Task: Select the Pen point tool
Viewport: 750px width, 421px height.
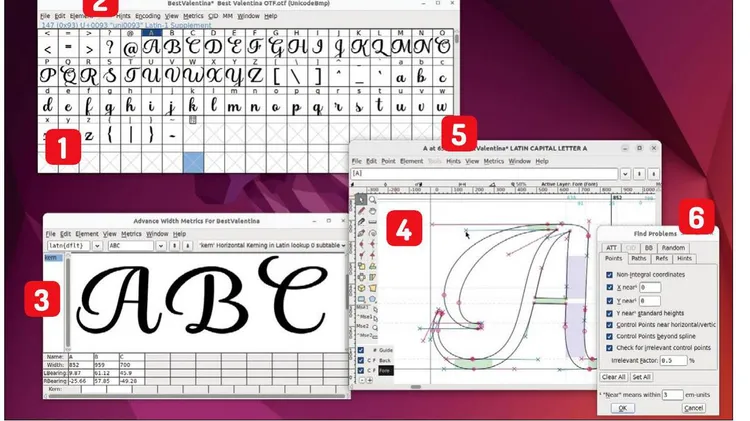Action: tap(361, 233)
